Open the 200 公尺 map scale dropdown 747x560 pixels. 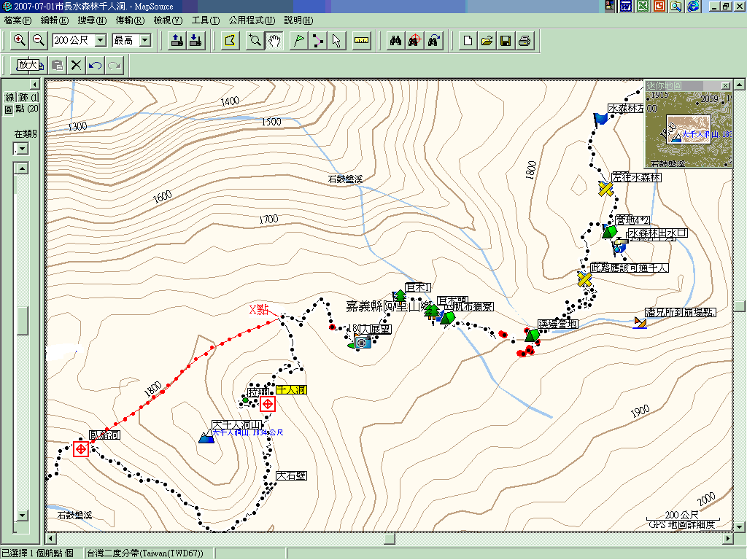tap(101, 41)
